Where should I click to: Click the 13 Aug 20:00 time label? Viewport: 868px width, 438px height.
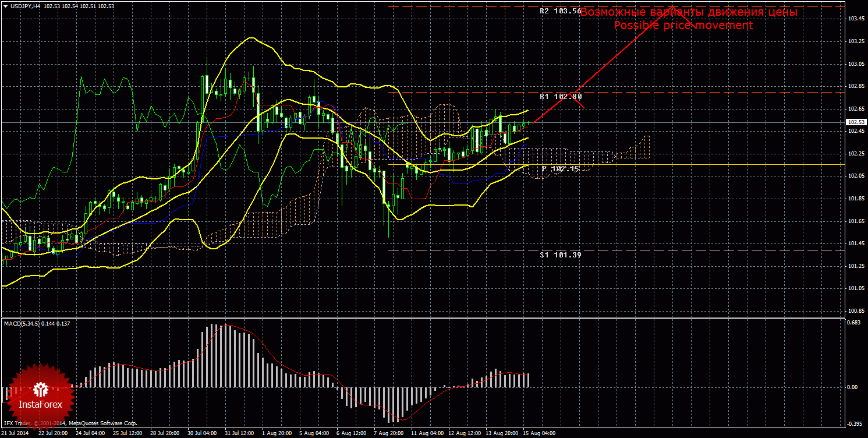pos(501,433)
